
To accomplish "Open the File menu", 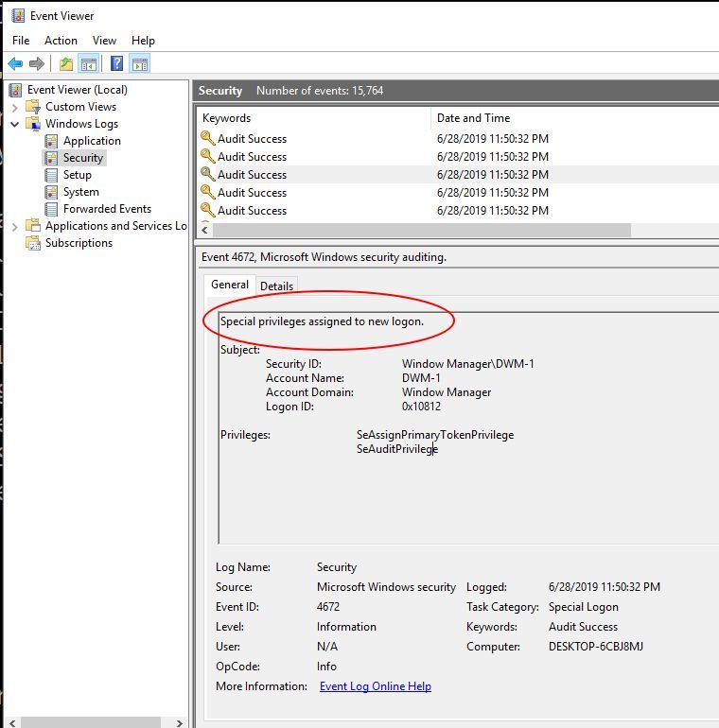I will (x=21, y=41).
